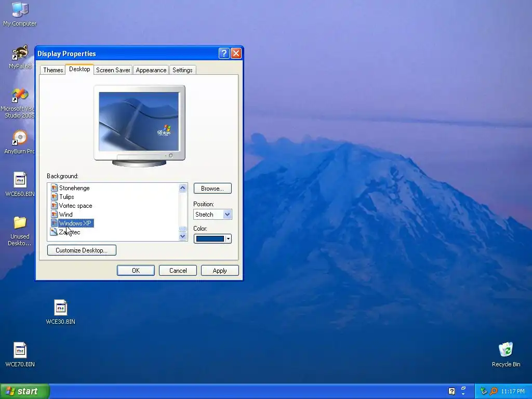The width and height of the screenshot is (532, 399).
Task: Open the Color picker dropdown arrow
Action: tap(229, 239)
